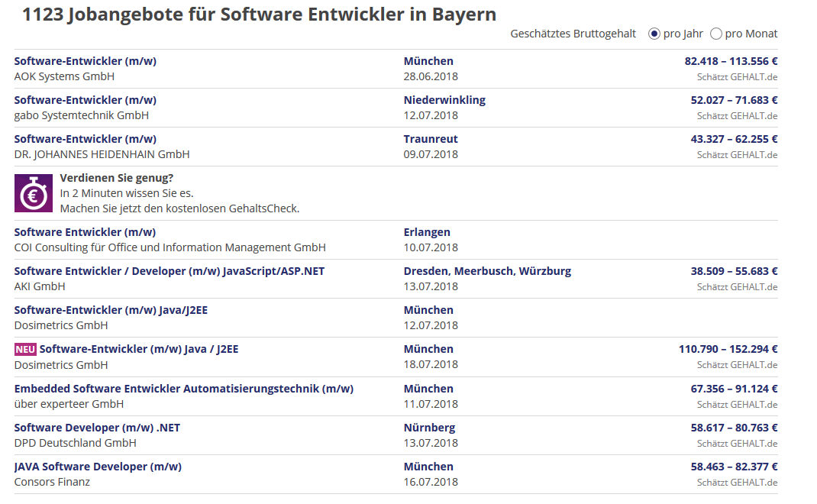
Task: Click the location Erlangen
Action: coord(427,232)
